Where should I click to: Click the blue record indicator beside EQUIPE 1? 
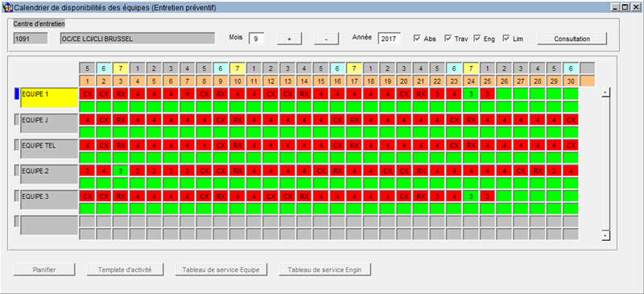[16, 93]
